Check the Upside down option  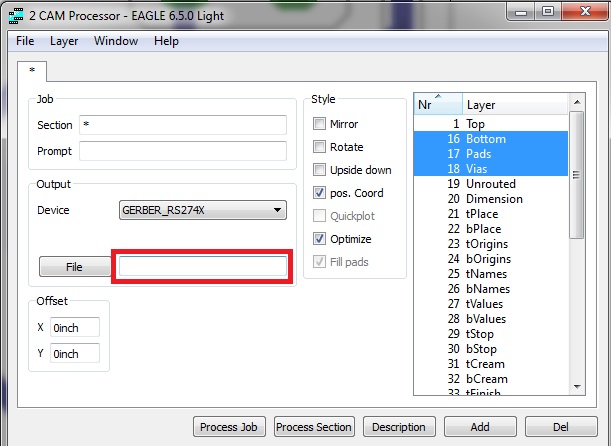320,170
